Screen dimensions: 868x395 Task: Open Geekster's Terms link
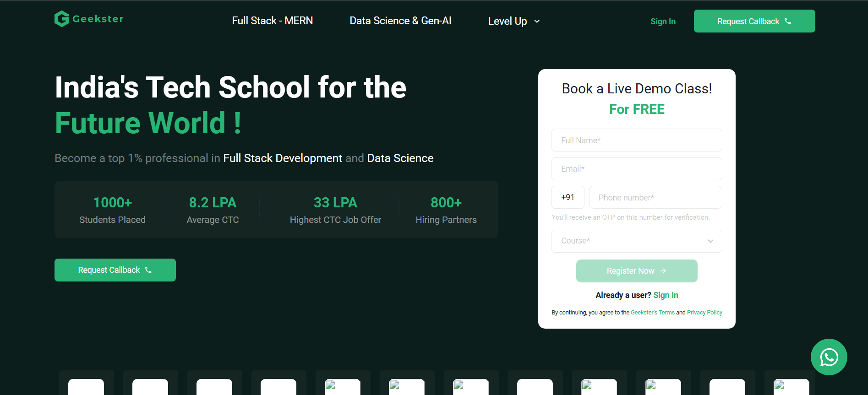point(652,313)
